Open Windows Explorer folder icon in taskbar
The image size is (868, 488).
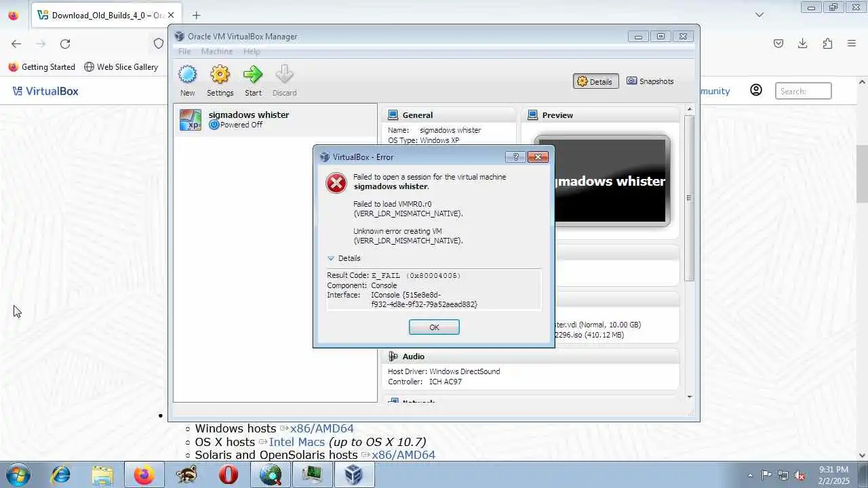point(102,475)
